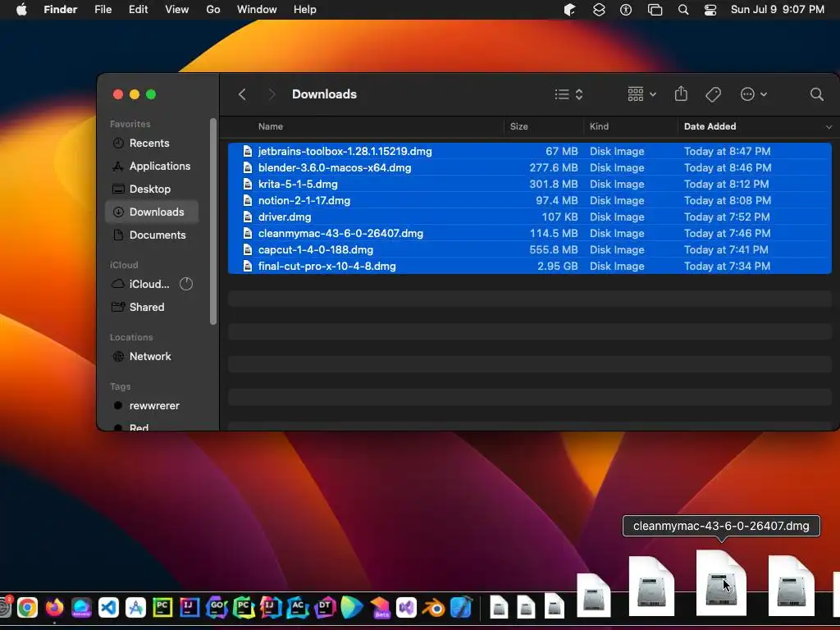Open the orange Beta app in Dock
Screen dimensions: 840x630
coord(379,608)
